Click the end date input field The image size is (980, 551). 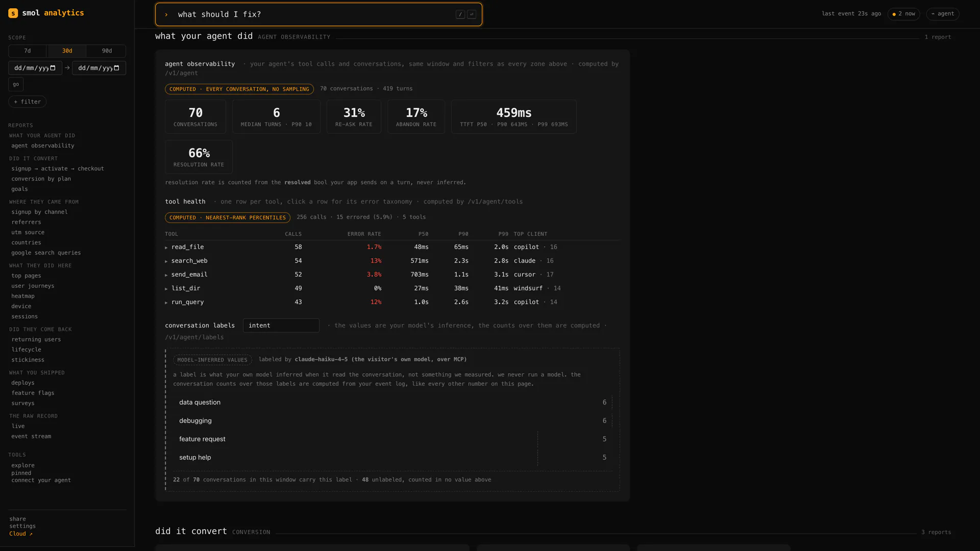(x=99, y=68)
